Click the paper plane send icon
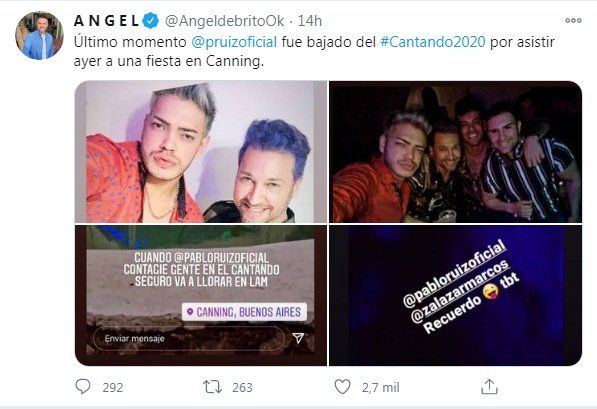597x409 pixels. (x=298, y=337)
